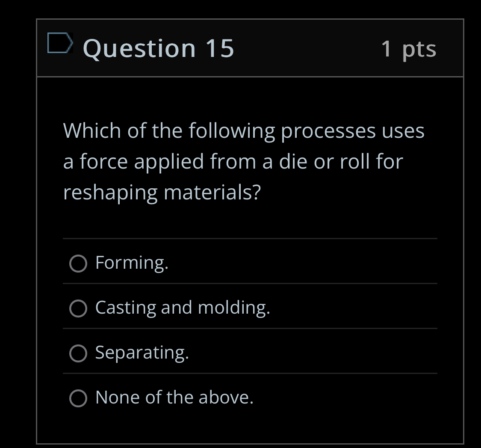Screen dimensions: 481x448
Task: Click the bookmark icon beside Question 15
Action: [x=60, y=43]
